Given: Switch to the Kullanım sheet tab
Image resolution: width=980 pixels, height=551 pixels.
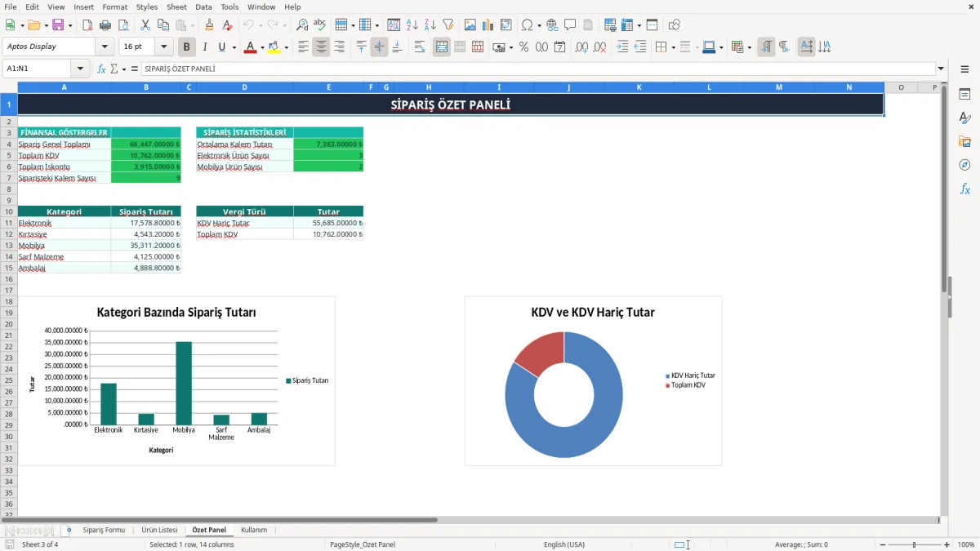Looking at the screenshot, I should pyautogui.click(x=254, y=530).
